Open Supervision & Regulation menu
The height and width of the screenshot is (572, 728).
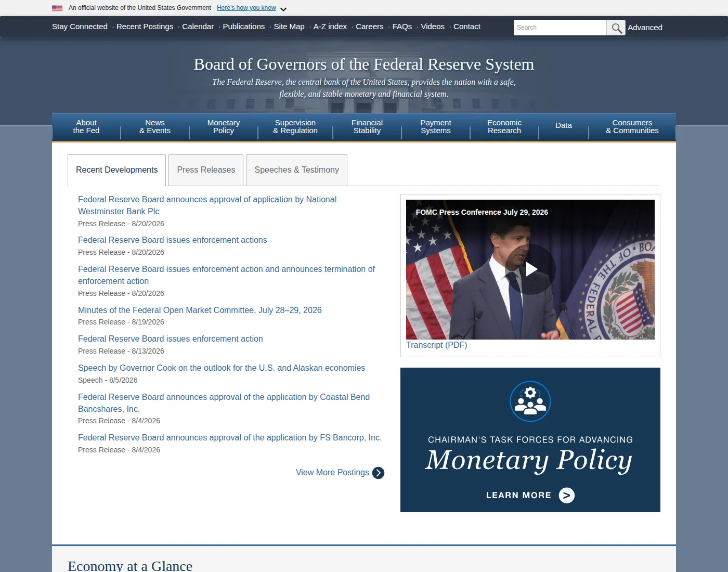[295, 127]
